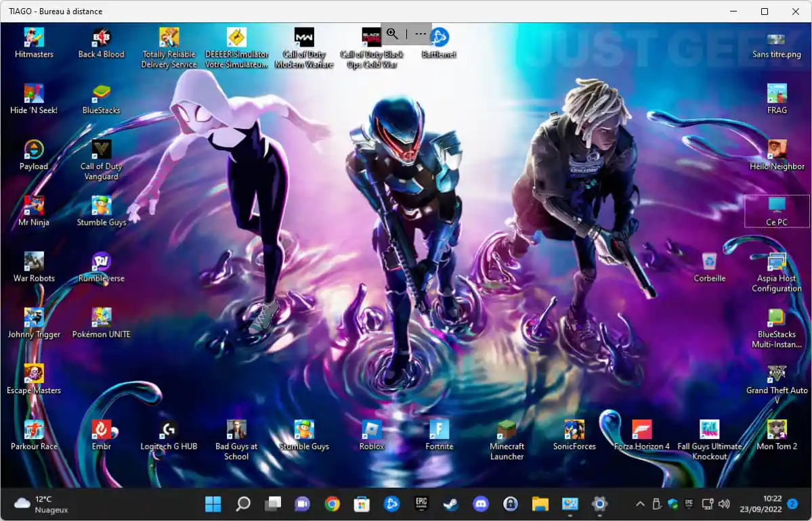Screen dimensions: 812x521
Task: Click the Mon Tom 2 icon
Action: [777, 434]
